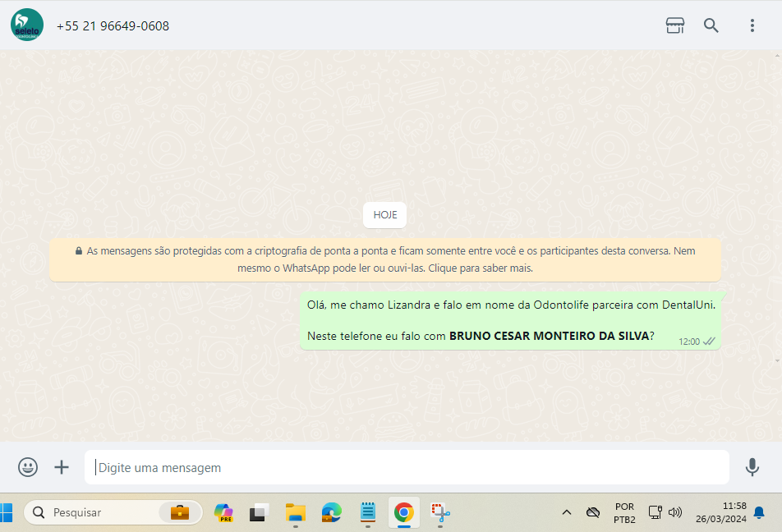Change the POR PTB2 input language

click(x=624, y=512)
